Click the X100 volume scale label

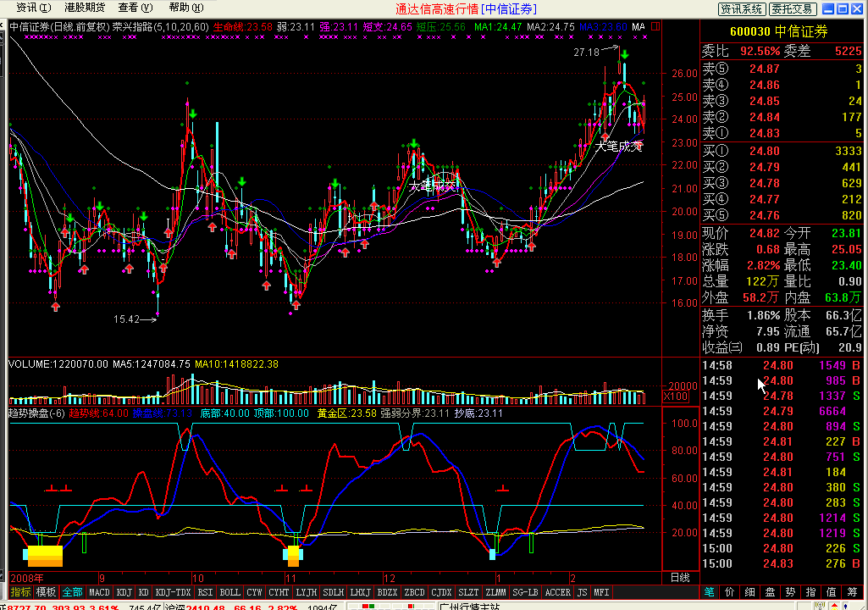pos(676,396)
